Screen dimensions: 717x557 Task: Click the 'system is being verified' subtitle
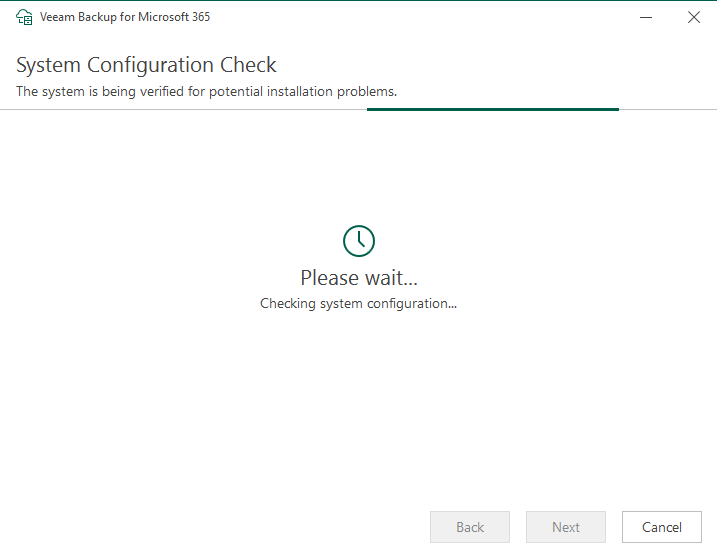(x=207, y=91)
